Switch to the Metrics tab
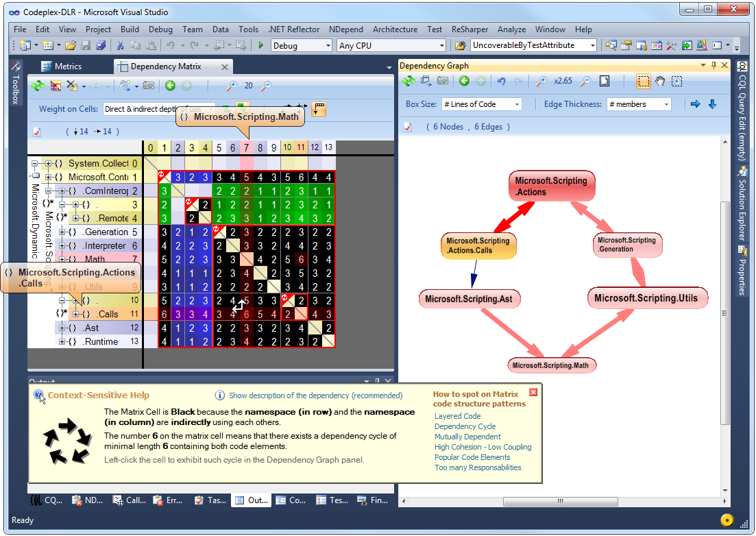 click(65, 66)
